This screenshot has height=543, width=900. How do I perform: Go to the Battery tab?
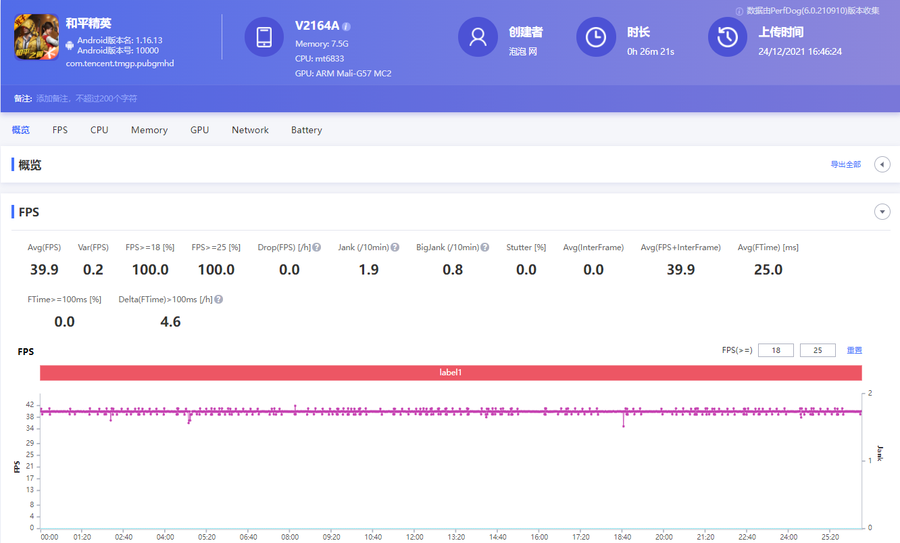point(306,130)
